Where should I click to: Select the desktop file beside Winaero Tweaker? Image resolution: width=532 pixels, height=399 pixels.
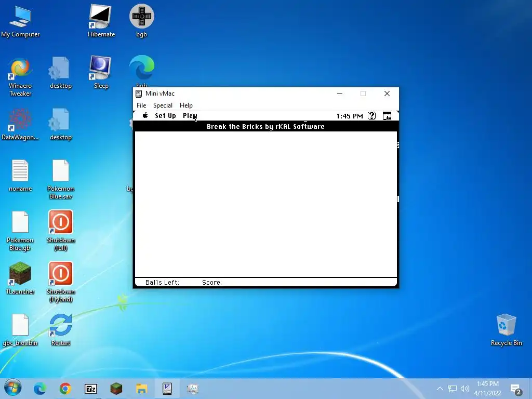tap(61, 73)
